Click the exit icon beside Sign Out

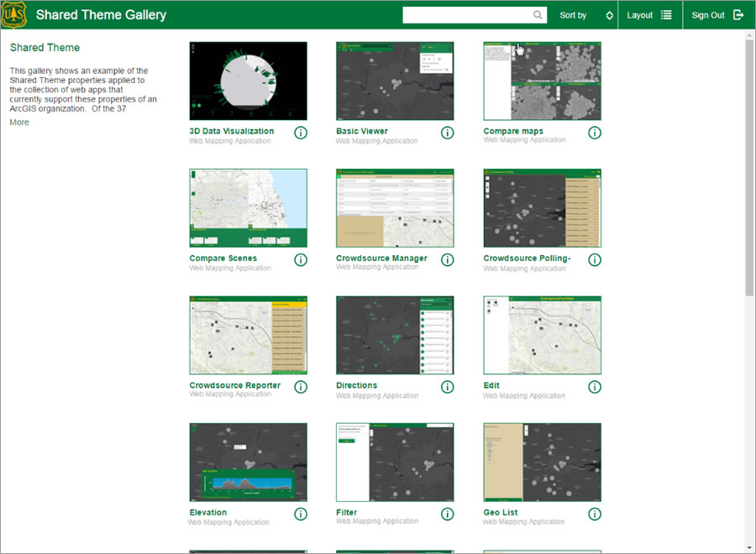(738, 14)
